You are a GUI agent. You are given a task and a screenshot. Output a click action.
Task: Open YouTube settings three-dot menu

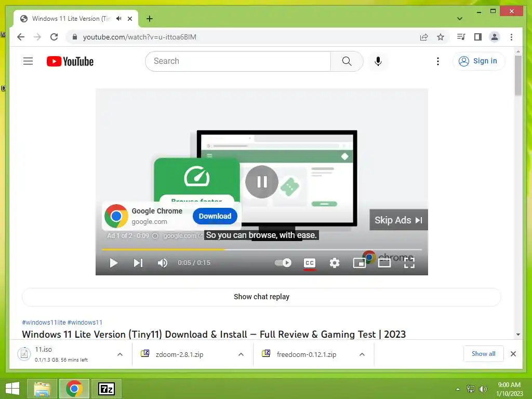437,61
